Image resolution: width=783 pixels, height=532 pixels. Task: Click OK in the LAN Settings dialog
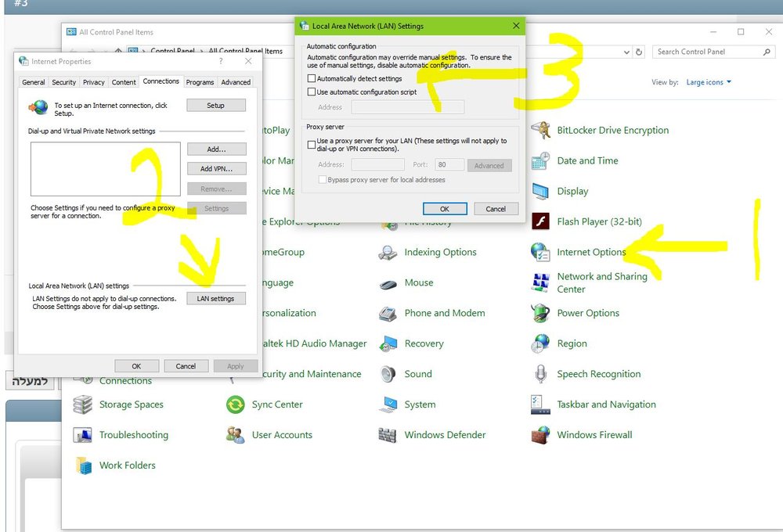[445, 209]
